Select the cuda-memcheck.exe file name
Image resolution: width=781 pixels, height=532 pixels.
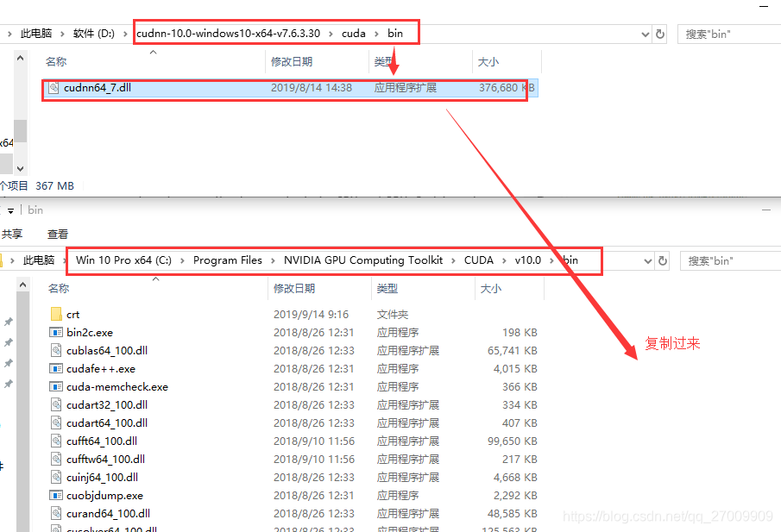click(117, 386)
